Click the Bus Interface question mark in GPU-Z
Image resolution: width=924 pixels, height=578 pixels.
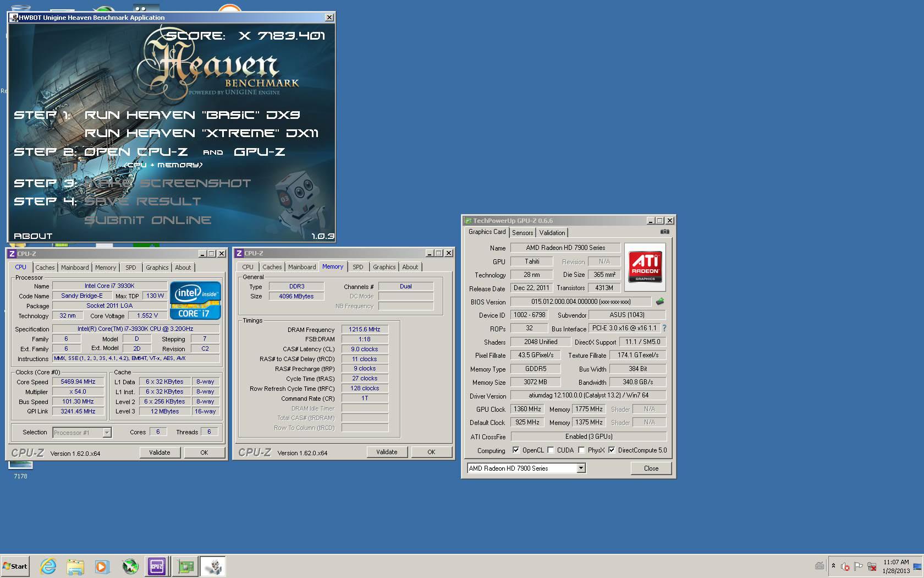point(664,328)
